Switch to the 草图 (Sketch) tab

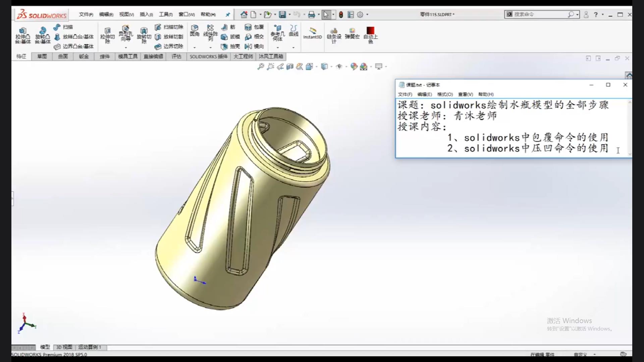click(42, 56)
